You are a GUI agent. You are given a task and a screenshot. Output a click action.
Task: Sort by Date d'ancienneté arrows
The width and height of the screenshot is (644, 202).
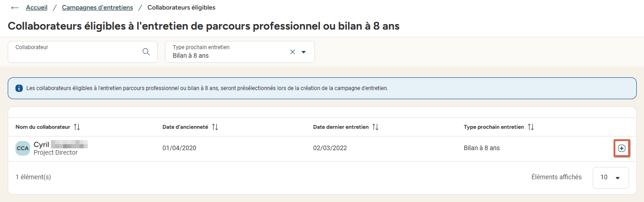(215, 127)
